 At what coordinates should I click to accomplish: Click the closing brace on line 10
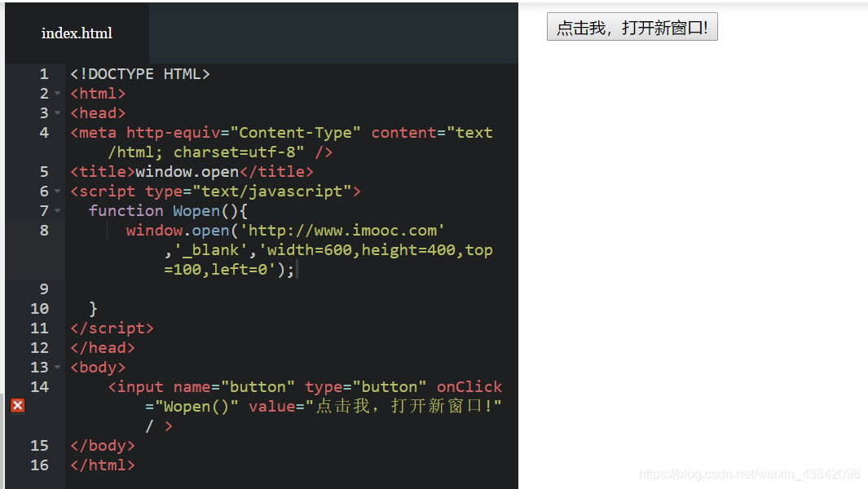(93, 308)
